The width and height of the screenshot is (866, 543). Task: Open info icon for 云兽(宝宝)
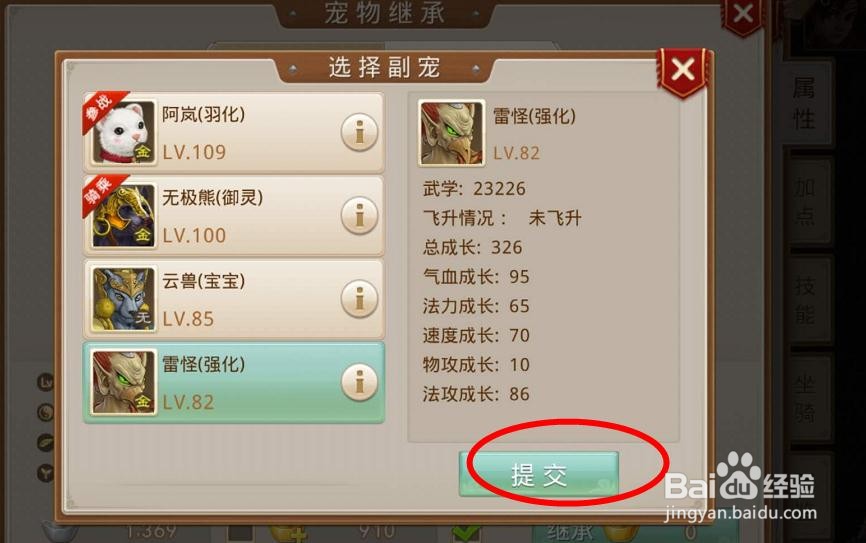pos(360,299)
